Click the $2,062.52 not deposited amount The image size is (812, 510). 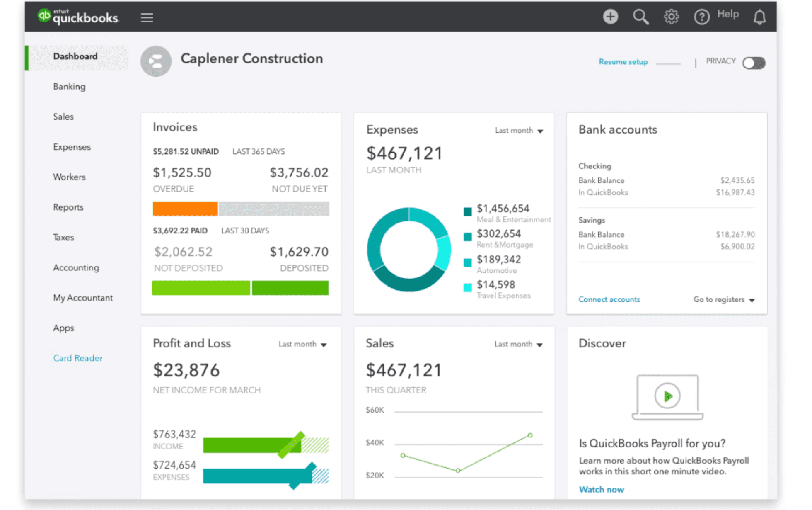pos(183,252)
